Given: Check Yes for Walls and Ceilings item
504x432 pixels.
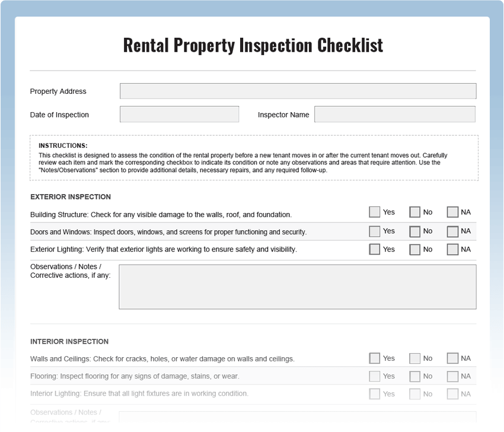Looking at the screenshot, I should 374,358.
